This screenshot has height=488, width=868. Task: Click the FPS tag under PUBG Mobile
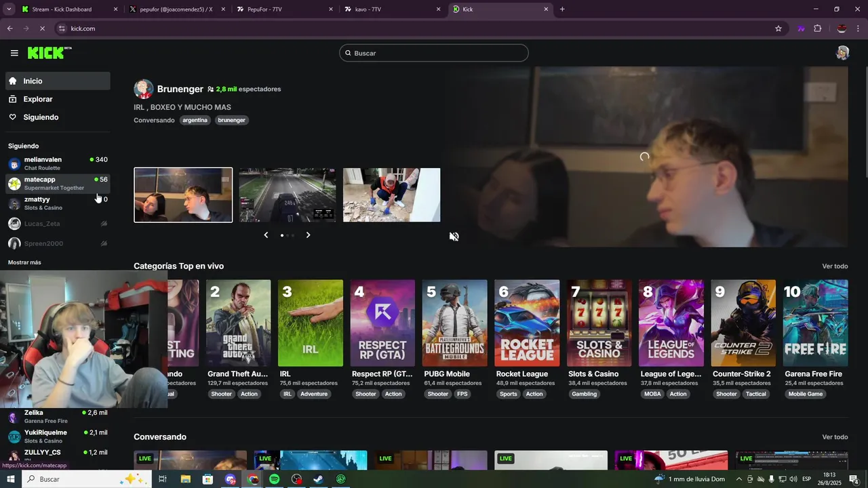coord(462,394)
